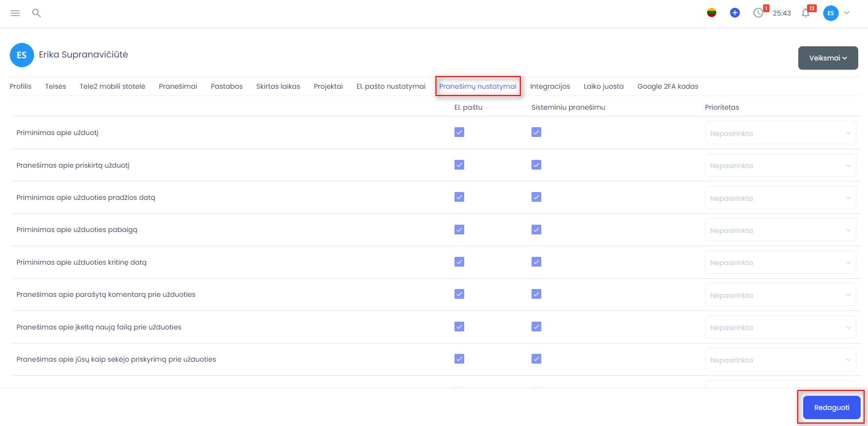Open the Google 2FA kodas tab
This screenshot has height=426, width=868.
coord(668,86)
